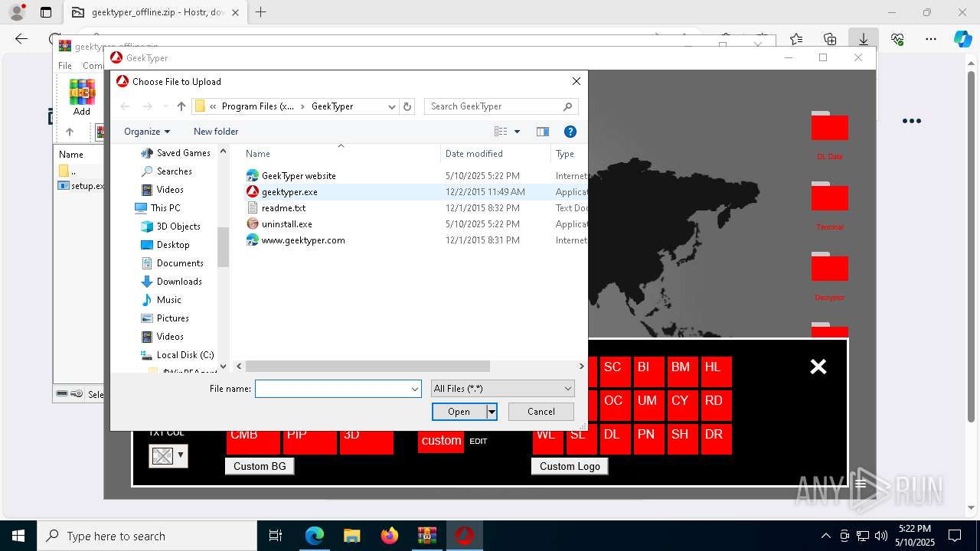Viewport: 980px width, 551px height.
Task: Open the Windows Start menu
Action: 18,536
